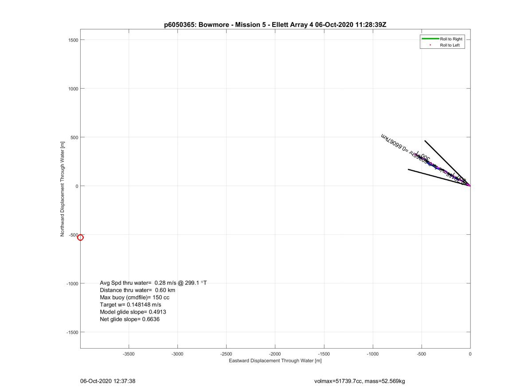Image resolution: width=532 pixels, height=392 pixels.
Task: Click 'Roll to Left' legend label
Action: tap(450, 45)
